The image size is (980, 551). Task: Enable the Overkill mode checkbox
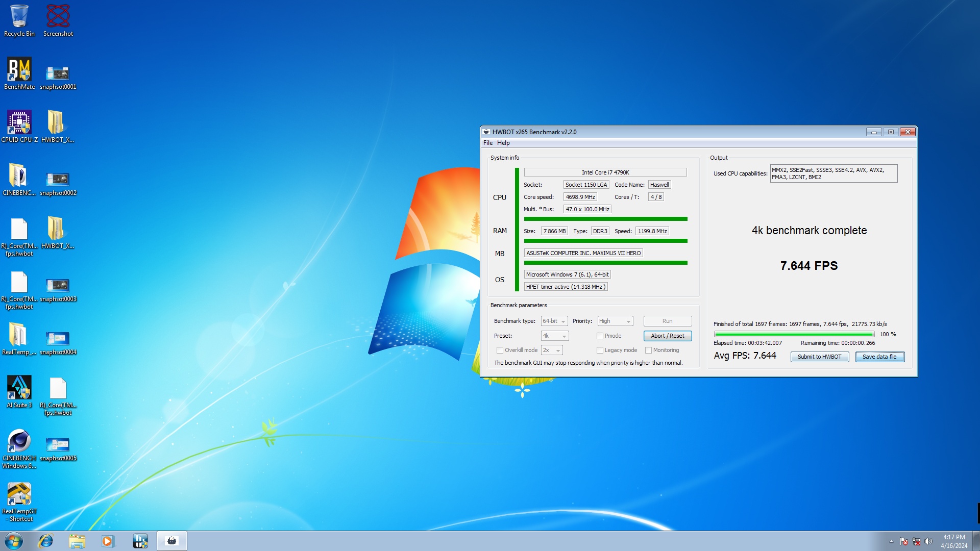tap(500, 350)
